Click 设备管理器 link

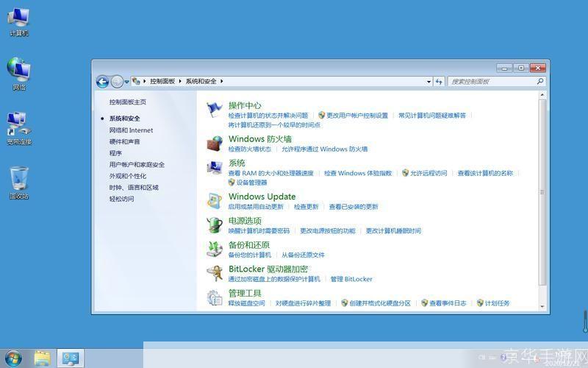251,183
